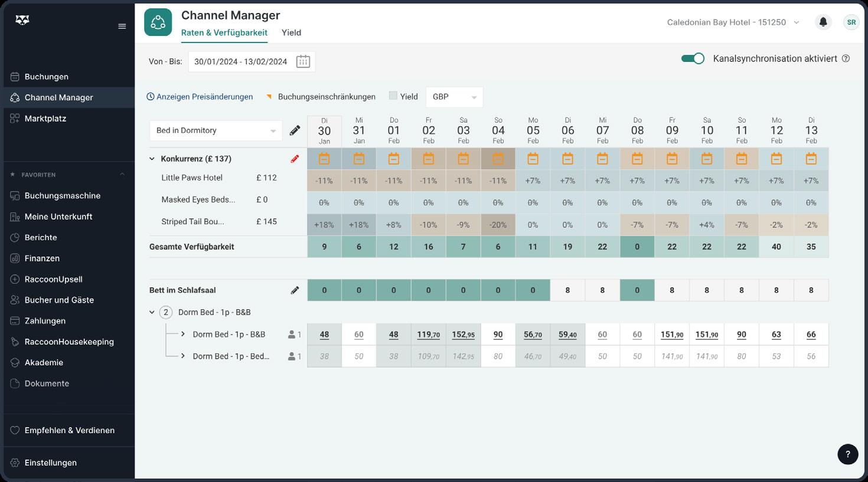Click the notification bell icon
Screen dimensions: 868x482
(823, 22)
